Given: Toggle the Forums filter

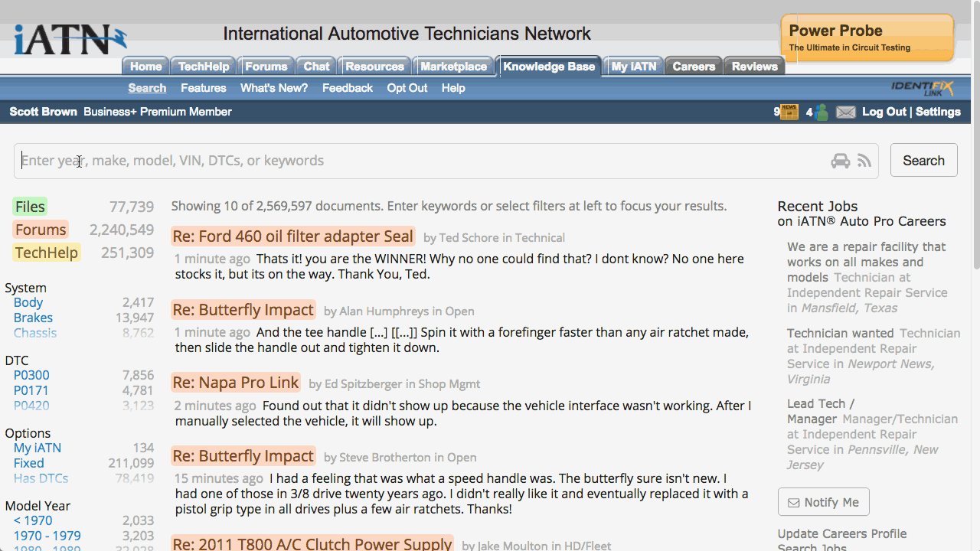Looking at the screenshot, I should tap(41, 230).
